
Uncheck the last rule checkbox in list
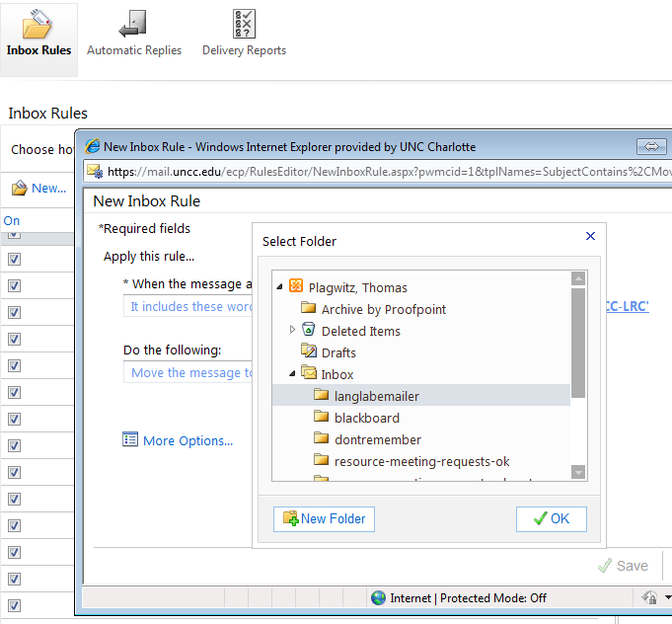coord(14,605)
